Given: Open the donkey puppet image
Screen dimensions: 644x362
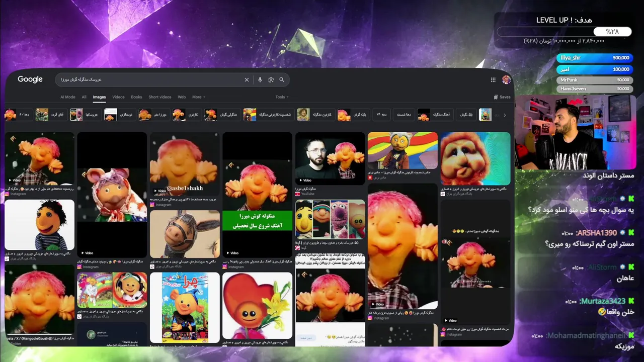Looking at the screenshot, I should point(185,234).
